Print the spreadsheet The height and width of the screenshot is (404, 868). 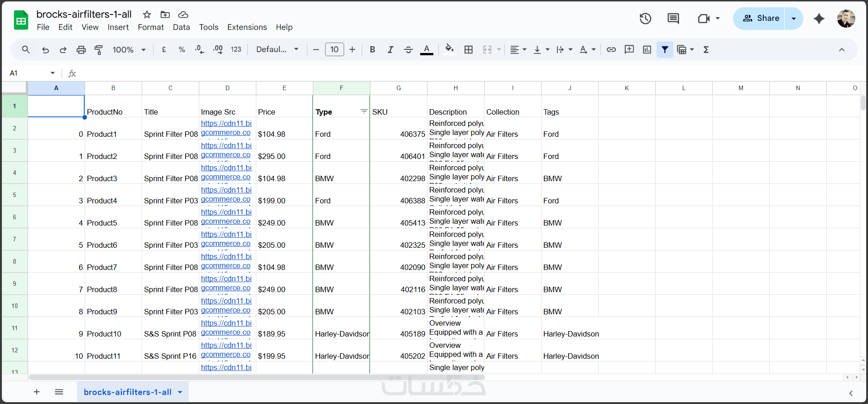[81, 49]
